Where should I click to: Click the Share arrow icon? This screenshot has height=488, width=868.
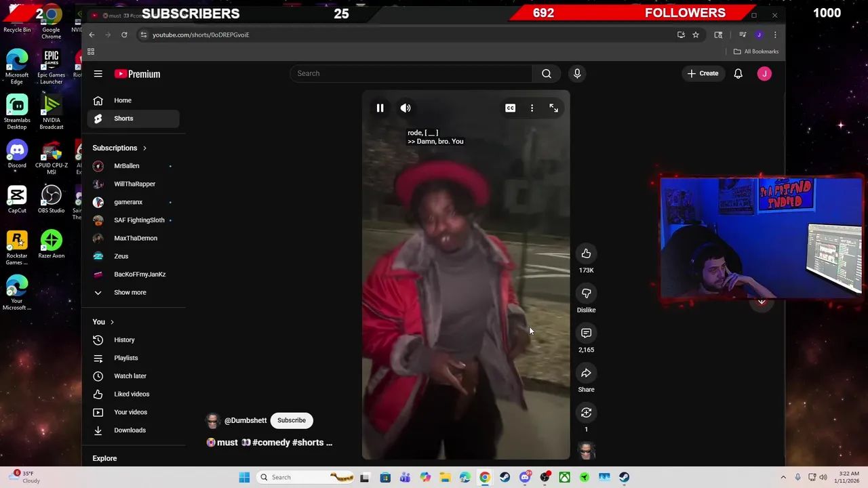(x=586, y=373)
